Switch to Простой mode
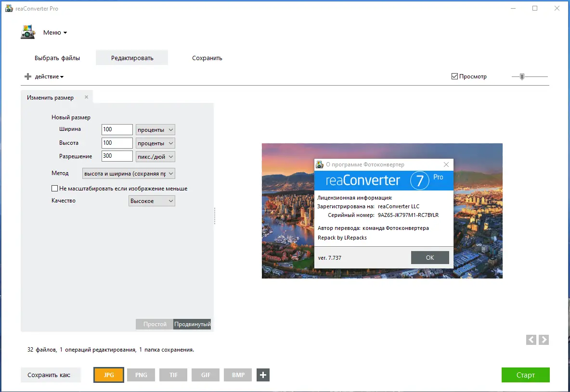 point(155,324)
